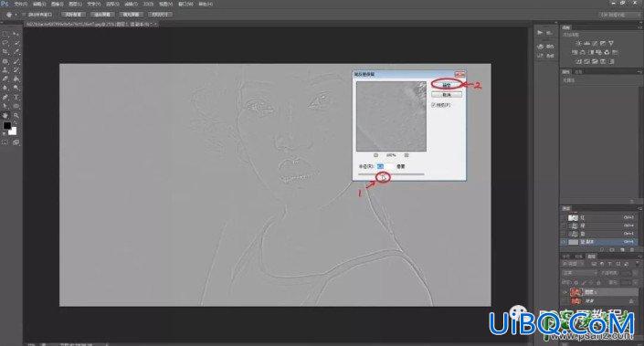Select the Hand tool in the toolbox
This screenshot has width=644, height=346.
pyautogui.click(x=5, y=116)
